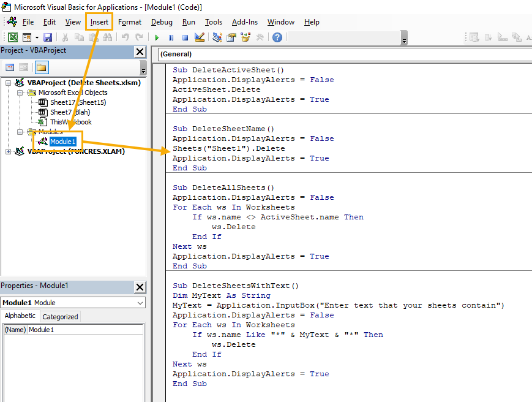Collapse the Modules folder node

pyautogui.click(x=20, y=132)
